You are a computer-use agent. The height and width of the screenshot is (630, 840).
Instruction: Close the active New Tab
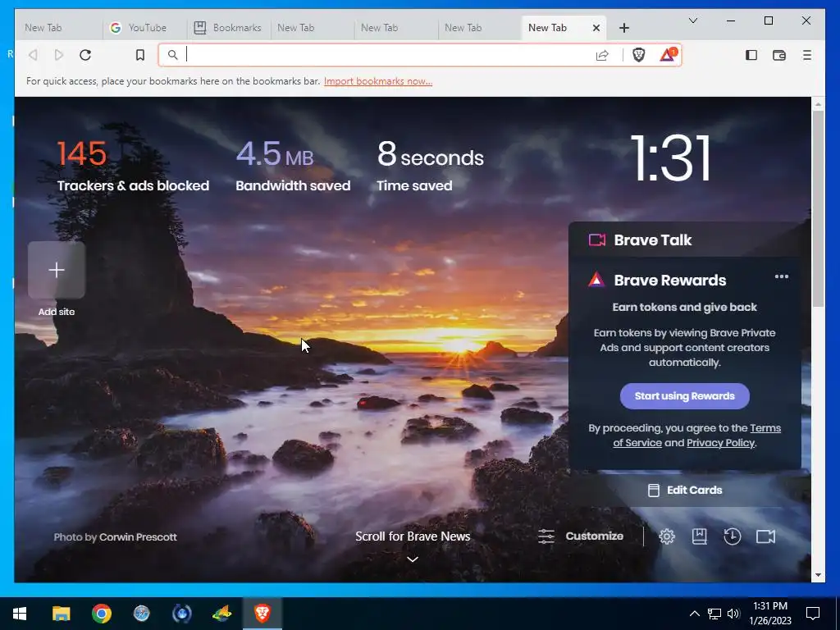(x=596, y=28)
